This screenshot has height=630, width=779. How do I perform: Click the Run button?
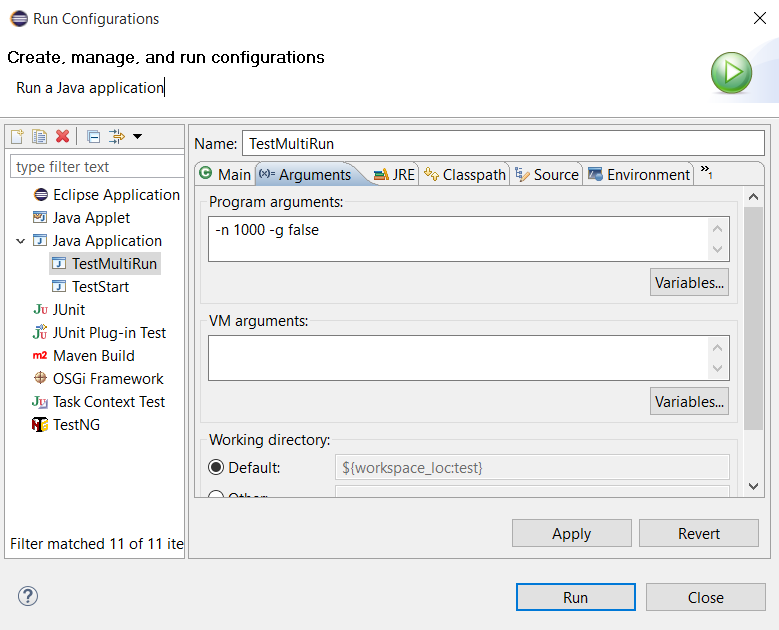(575, 597)
